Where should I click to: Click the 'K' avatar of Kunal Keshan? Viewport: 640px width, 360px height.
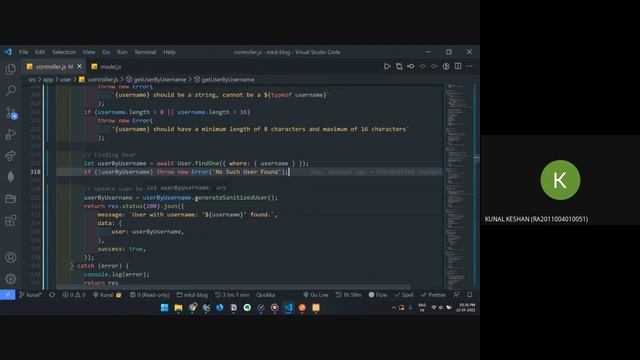pyautogui.click(x=560, y=180)
